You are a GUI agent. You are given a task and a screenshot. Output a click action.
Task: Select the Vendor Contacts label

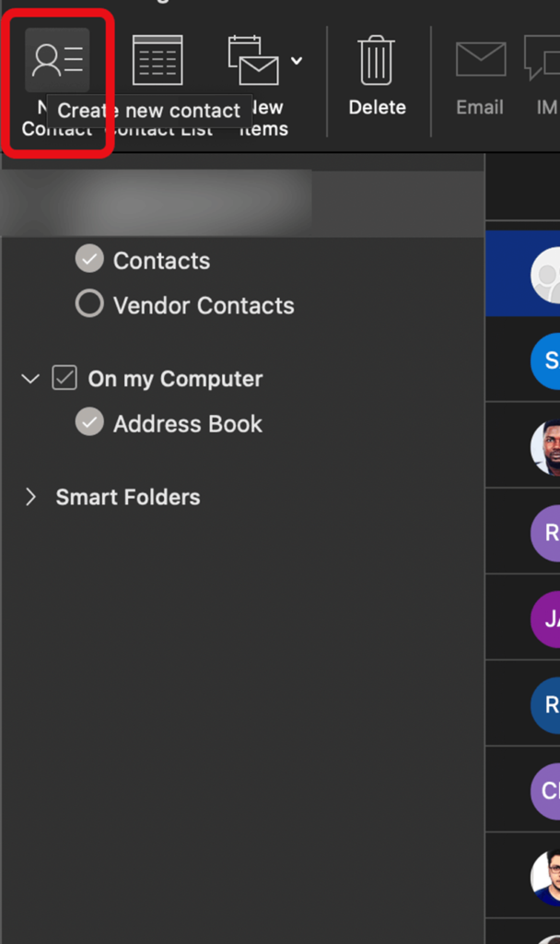point(204,305)
